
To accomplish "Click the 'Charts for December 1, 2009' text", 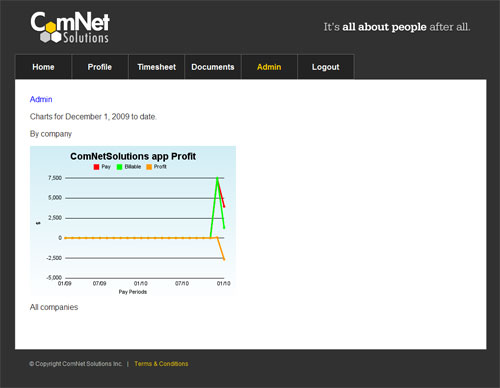I will point(93,117).
